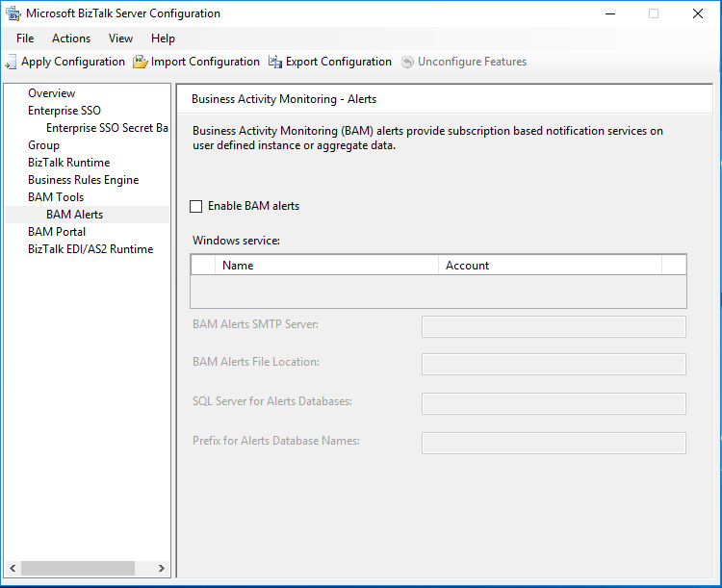722x588 pixels.
Task: Click the tree scrollbar right arrow
Action: point(161,568)
